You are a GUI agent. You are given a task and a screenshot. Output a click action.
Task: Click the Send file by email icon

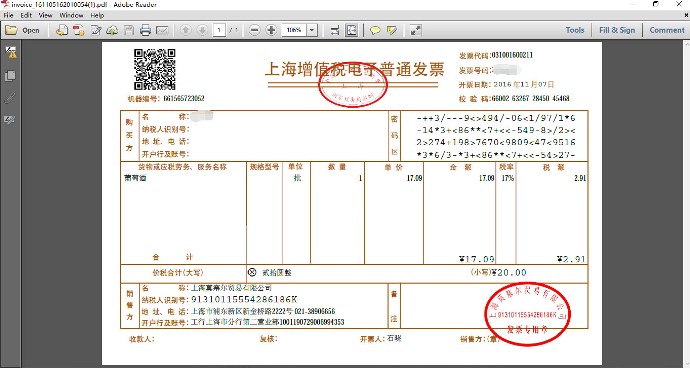(x=162, y=30)
